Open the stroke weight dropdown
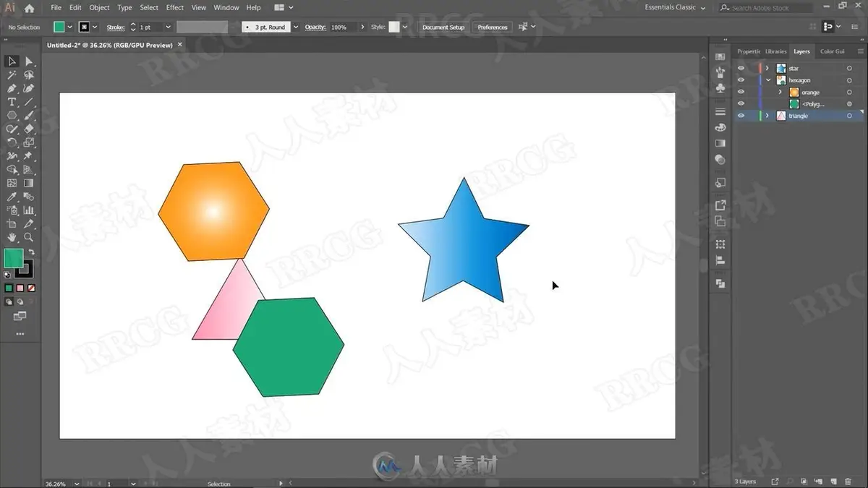Screen dimensions: 868x488 pos(168,27)
